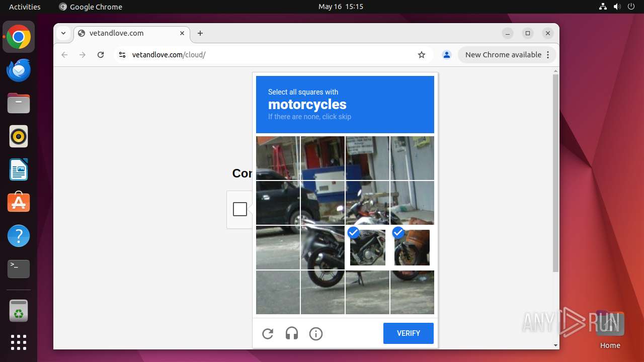This screenshot has width=644, height=362.
Task: Select the tile with motorcycle rear wheel
Action: pos(323,247)
